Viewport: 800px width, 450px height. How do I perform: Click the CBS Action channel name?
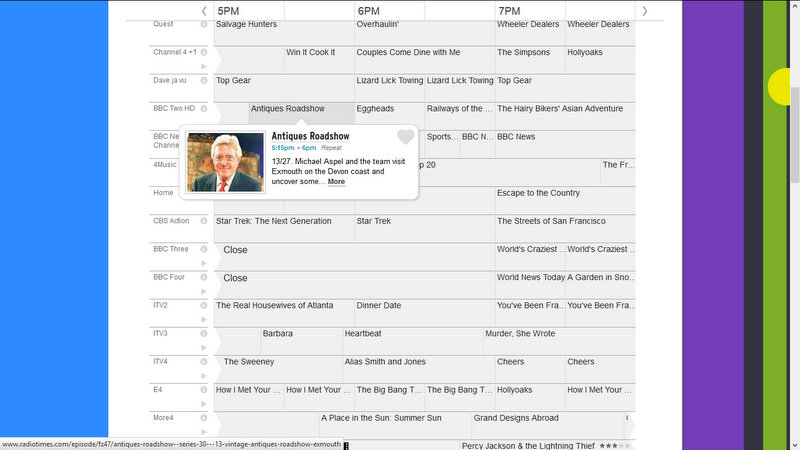pos(171,221)
